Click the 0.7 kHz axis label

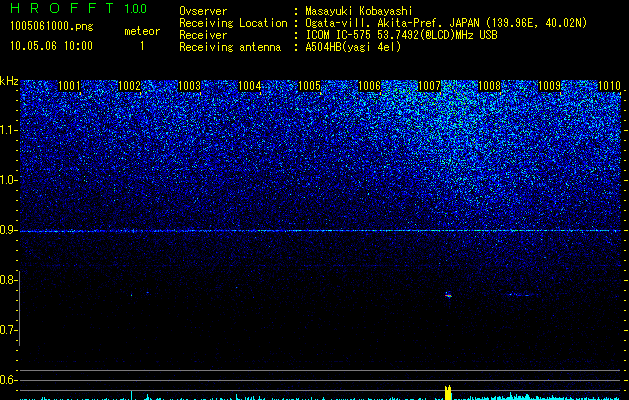click(x=9, y=330)
